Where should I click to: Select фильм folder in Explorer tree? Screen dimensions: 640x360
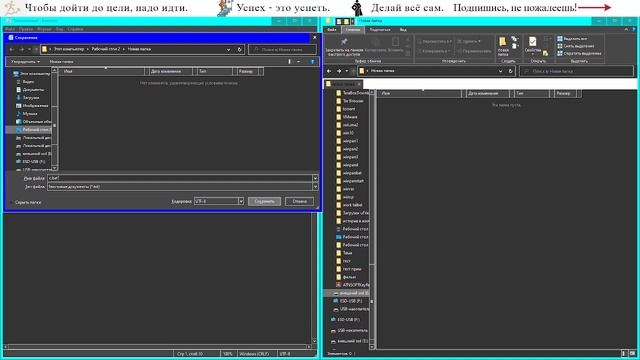[x=346, y=277]
